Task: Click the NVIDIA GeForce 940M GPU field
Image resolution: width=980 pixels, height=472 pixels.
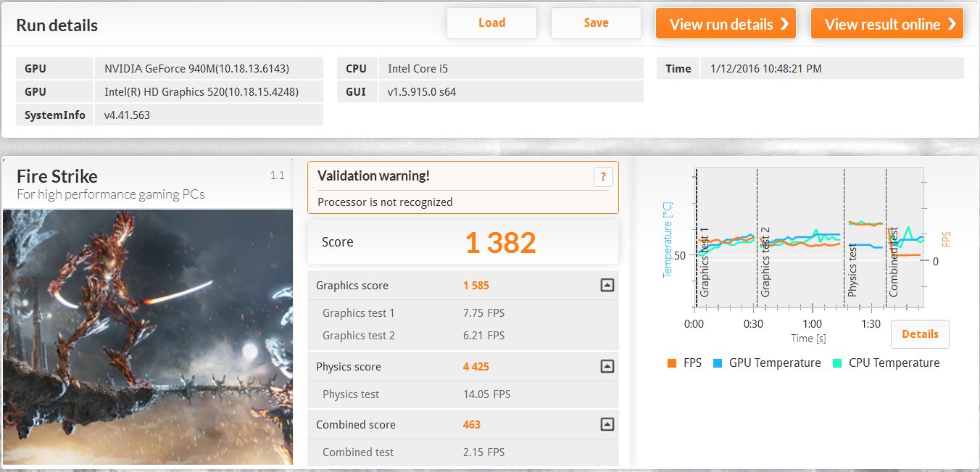Action: coord(209,69)
